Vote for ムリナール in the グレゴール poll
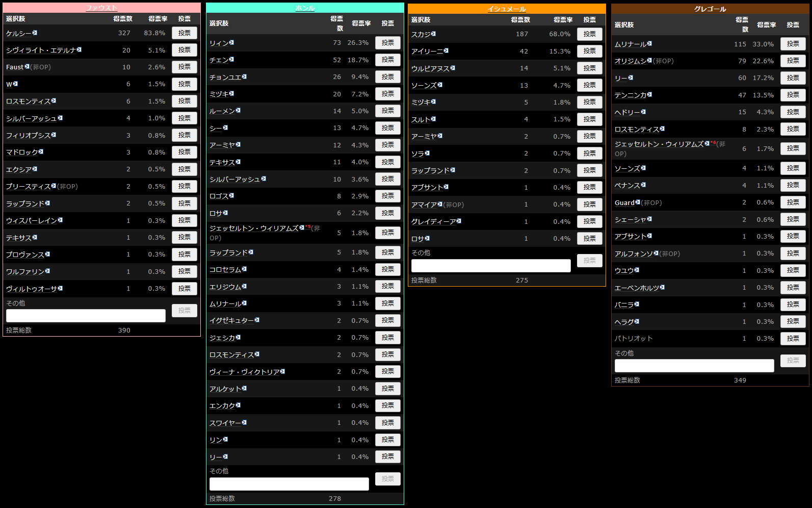Viewport: 812px width, 508px height. coord(793,44)
